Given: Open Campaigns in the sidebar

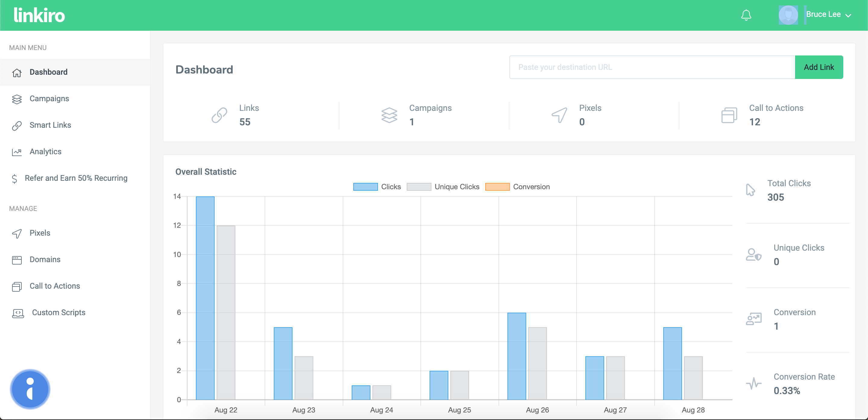Looking at the screenshot, I should [x=49, y=99].
